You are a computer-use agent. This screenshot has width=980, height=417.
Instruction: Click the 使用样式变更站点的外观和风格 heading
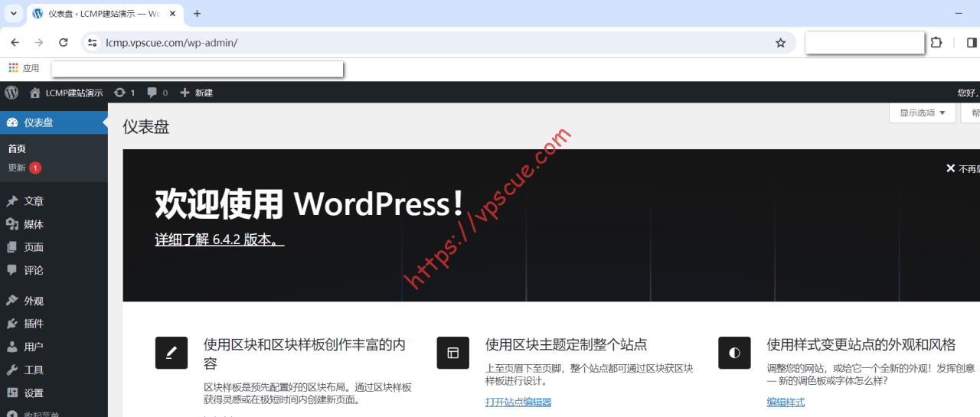861,345
